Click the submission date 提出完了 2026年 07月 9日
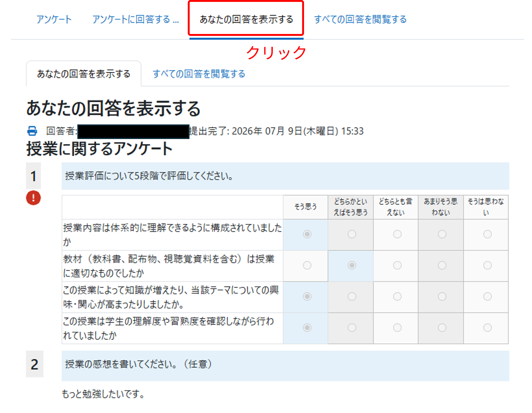This screenshot has width=532, height=413. pos(276,131)
